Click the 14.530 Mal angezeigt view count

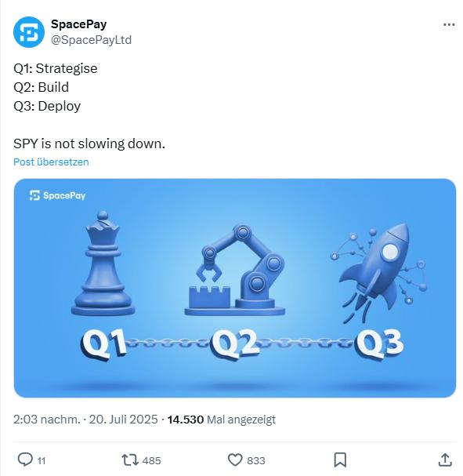tap(222, 420)
